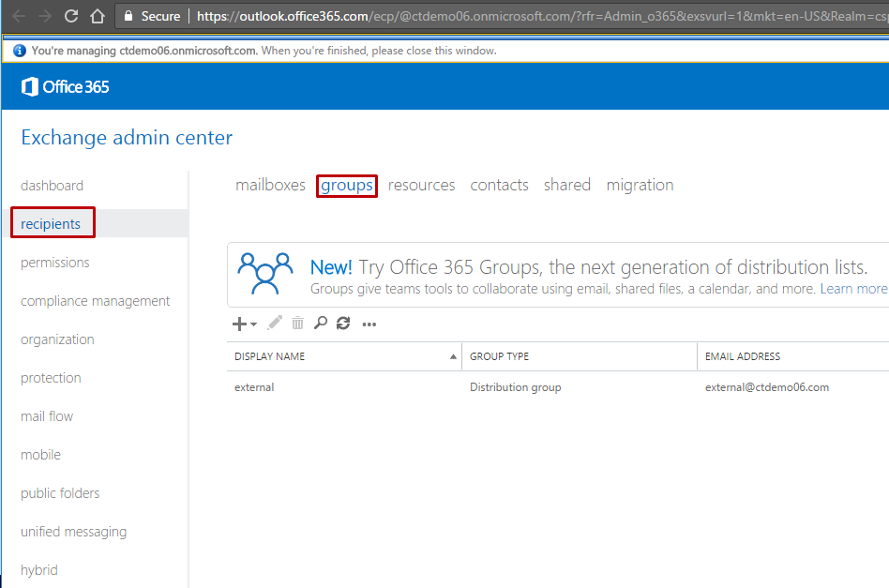Open public folders section

coord(60,493)
